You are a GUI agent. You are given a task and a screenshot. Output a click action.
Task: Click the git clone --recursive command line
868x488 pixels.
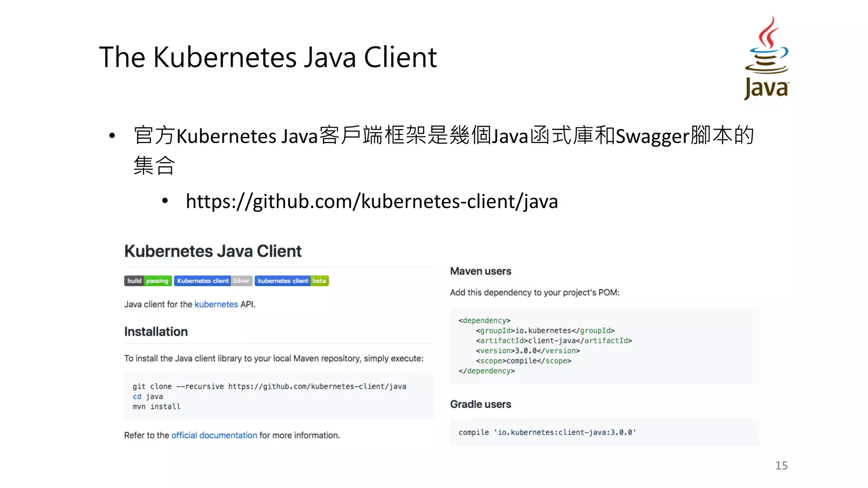point(269,386)
